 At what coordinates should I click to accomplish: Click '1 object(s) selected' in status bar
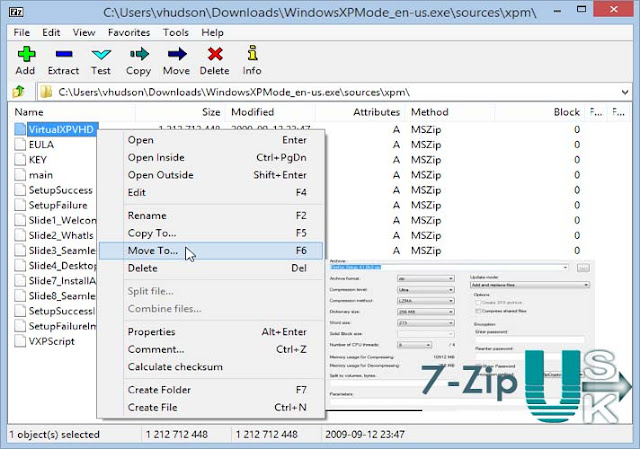pyautogui.click(x=54, y=434)
